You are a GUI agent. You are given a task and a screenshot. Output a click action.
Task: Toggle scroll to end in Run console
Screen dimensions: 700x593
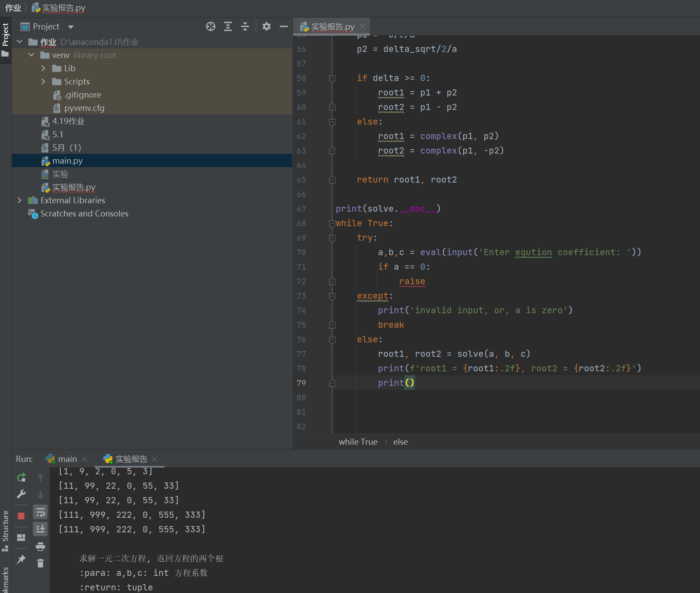40,529
